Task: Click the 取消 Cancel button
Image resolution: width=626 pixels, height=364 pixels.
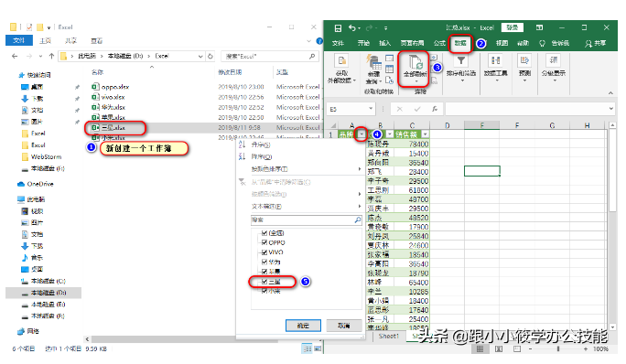Action: (344, 326)
